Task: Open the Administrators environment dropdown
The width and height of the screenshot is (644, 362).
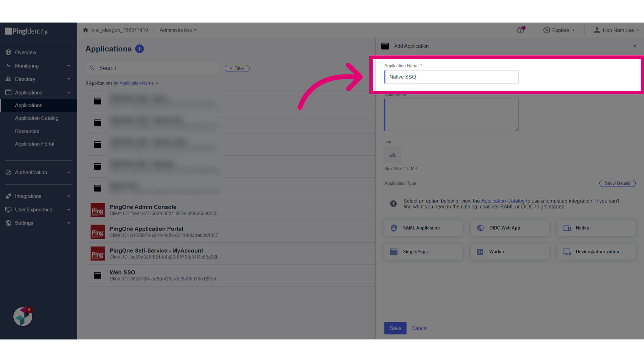Action: 178,30
